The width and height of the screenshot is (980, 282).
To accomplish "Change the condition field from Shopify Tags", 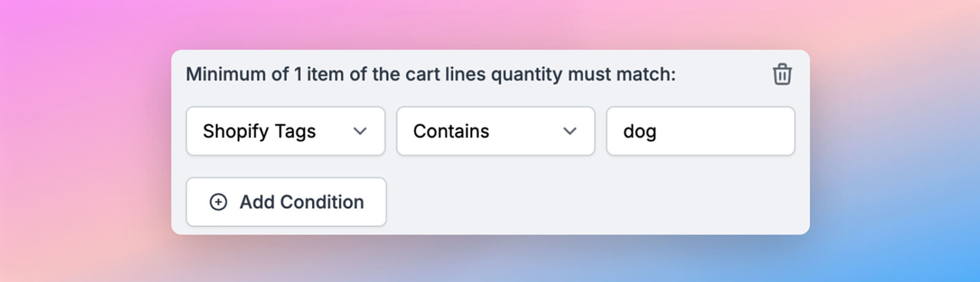I will pos(286,131).
